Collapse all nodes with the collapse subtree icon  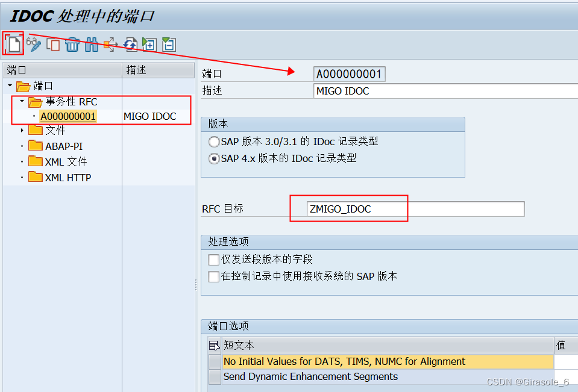click(169, 44)
